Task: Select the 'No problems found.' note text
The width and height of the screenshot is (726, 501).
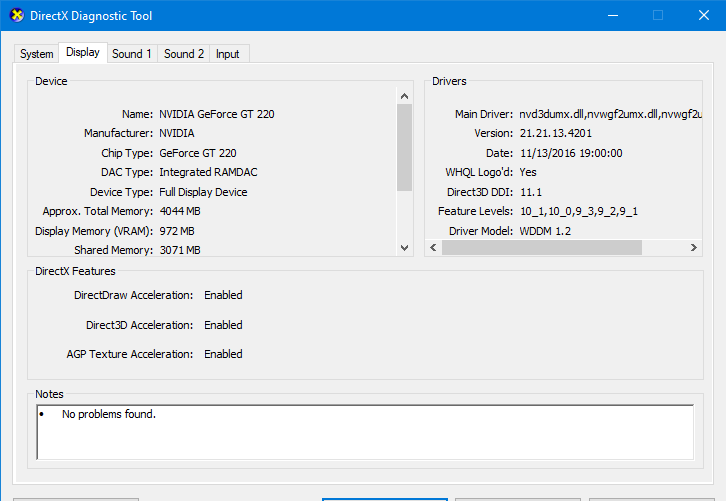Action: coord(109,414)
